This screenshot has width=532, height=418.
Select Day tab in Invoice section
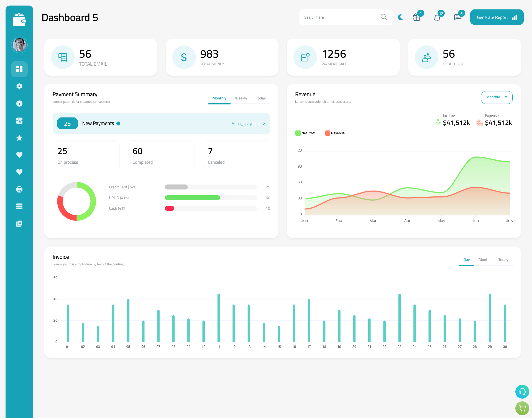coord(466,260)
